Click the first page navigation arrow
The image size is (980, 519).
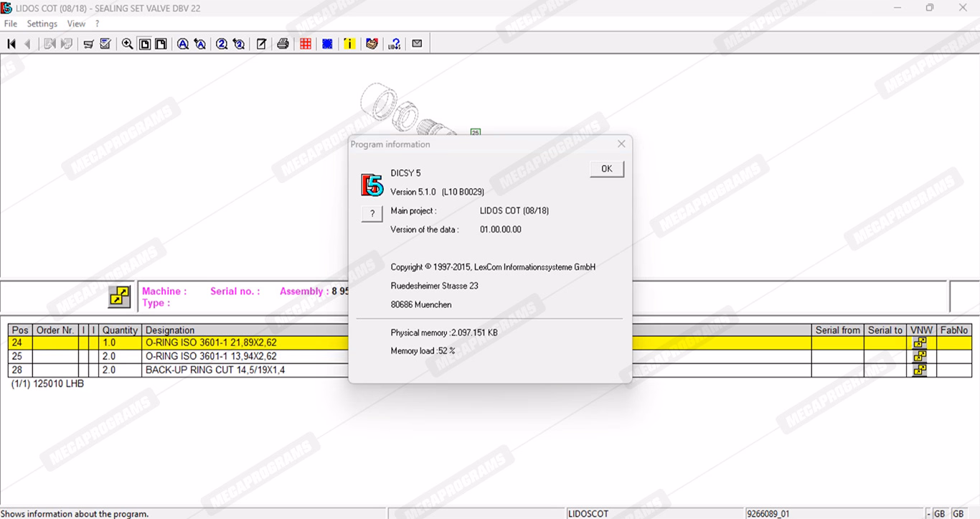(11, 45)
